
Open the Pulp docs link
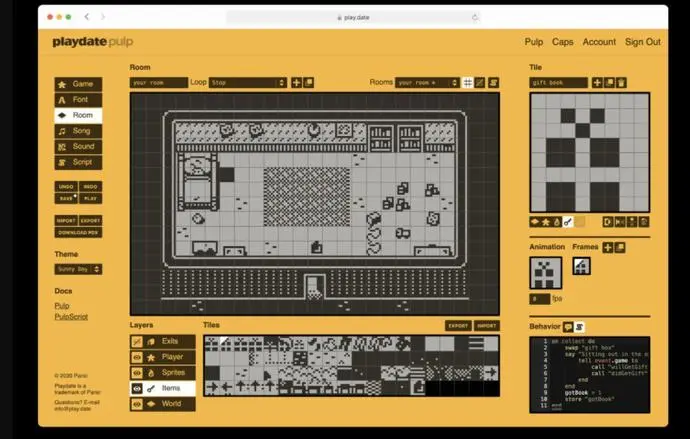point(62,306)
